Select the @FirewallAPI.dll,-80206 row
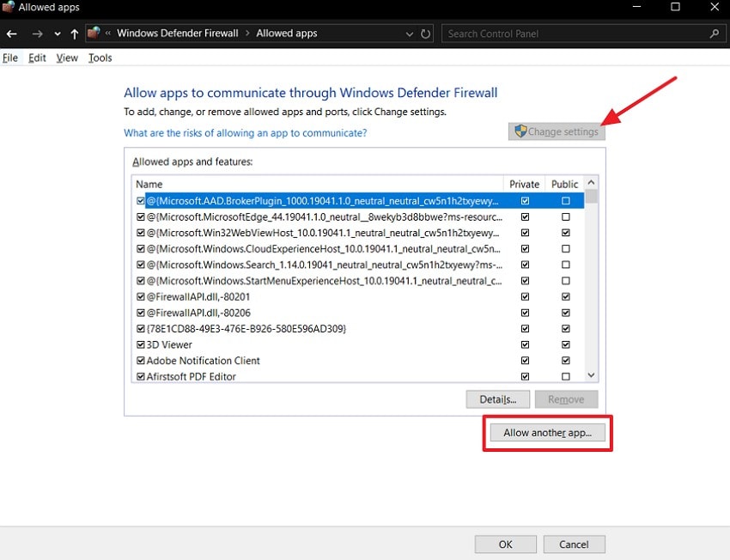Screen dimensions: 730x560 [x=358, y=313]
